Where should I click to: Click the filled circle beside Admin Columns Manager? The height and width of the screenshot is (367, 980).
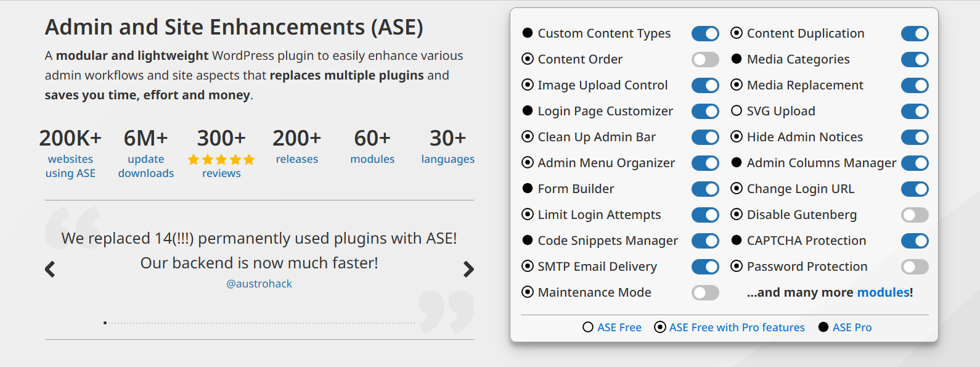[x=737, y=163]
